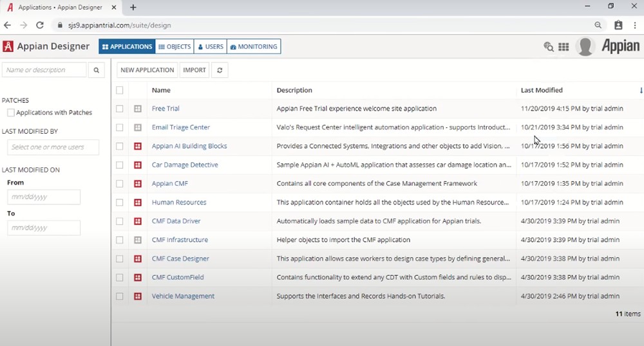Viewport: 644px width, 346px height.
Task: Click the Free Trial application icon
Action: pyautogui.click(x=138, y=109)
